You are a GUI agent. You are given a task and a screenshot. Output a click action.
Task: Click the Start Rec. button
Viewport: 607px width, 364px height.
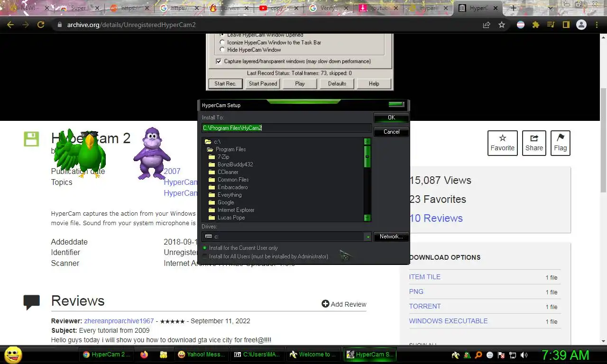point(225,84)
